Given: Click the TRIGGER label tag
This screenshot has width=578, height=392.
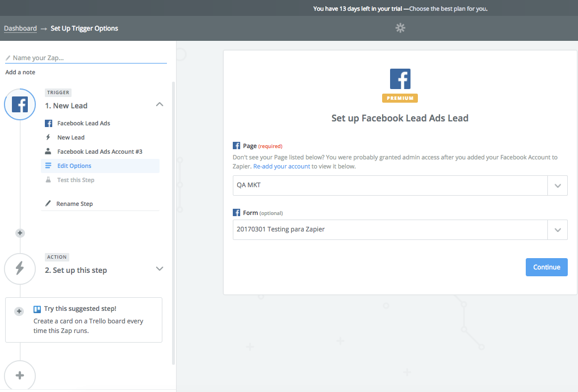Looking at the screenshot, I should [58, 92].
